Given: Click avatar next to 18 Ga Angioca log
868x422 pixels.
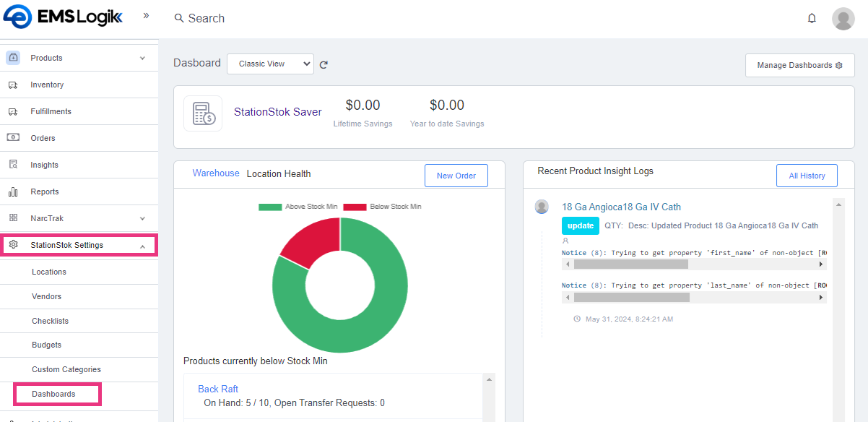Looking at the screenshot, I should (542, 207).
